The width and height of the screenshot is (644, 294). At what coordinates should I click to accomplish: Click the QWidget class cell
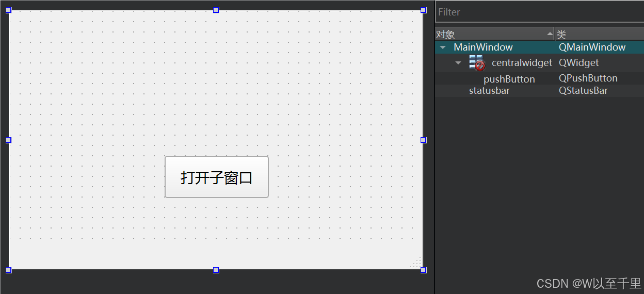point(579,62)
